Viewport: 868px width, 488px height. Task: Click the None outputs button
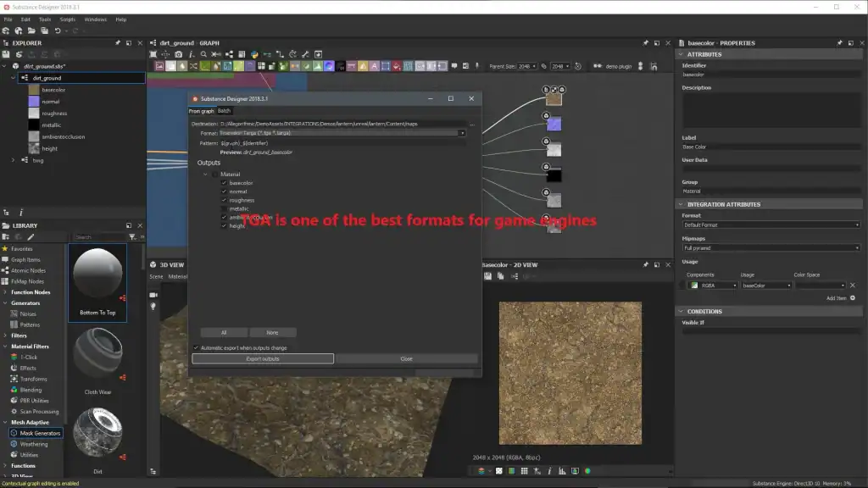point(272,332)
